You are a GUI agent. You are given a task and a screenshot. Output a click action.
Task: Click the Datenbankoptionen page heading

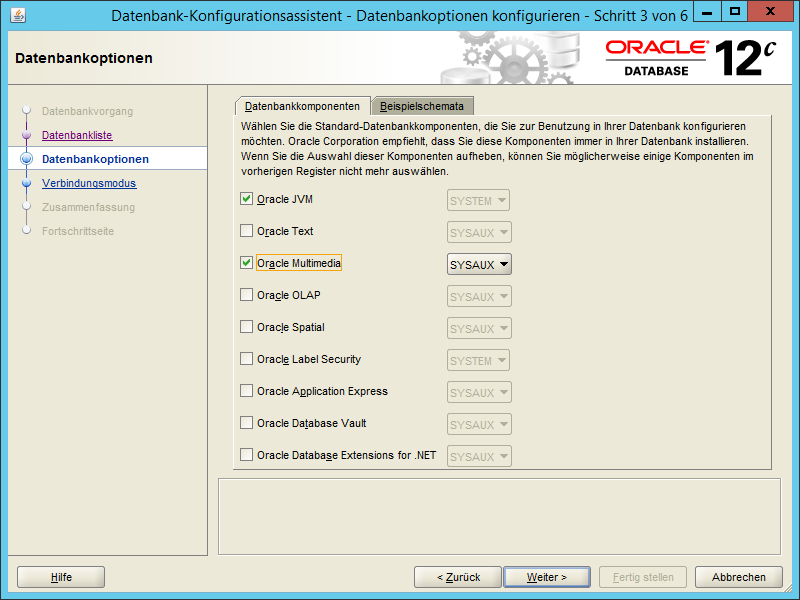click(x=84, y=58)
